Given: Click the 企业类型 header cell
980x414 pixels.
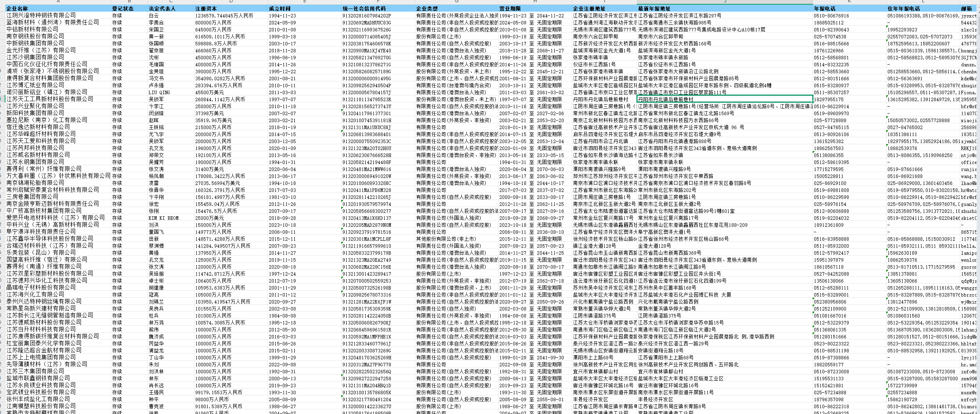Looking at the screenshot, I should tap(426, 9).
